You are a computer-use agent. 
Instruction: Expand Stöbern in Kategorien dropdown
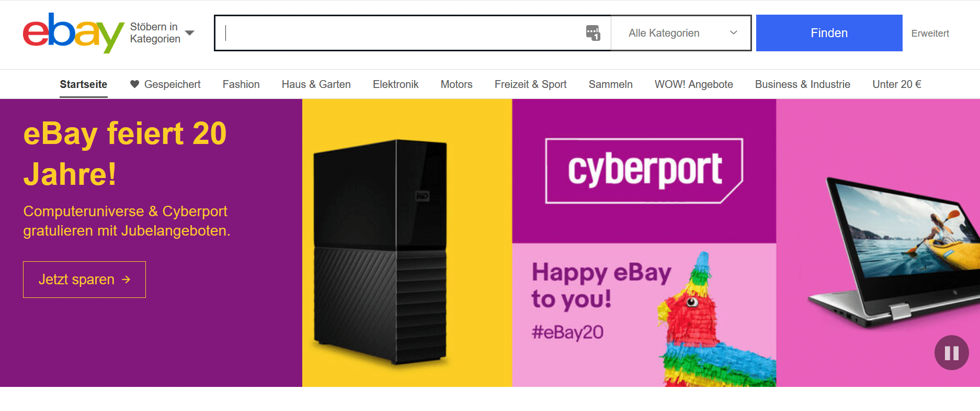(162, 33)
